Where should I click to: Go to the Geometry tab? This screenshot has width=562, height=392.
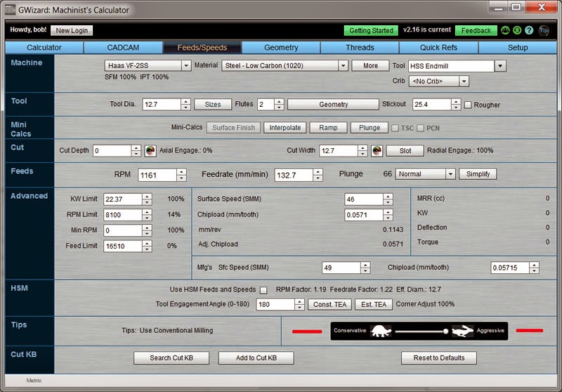[x=281, y=48]
